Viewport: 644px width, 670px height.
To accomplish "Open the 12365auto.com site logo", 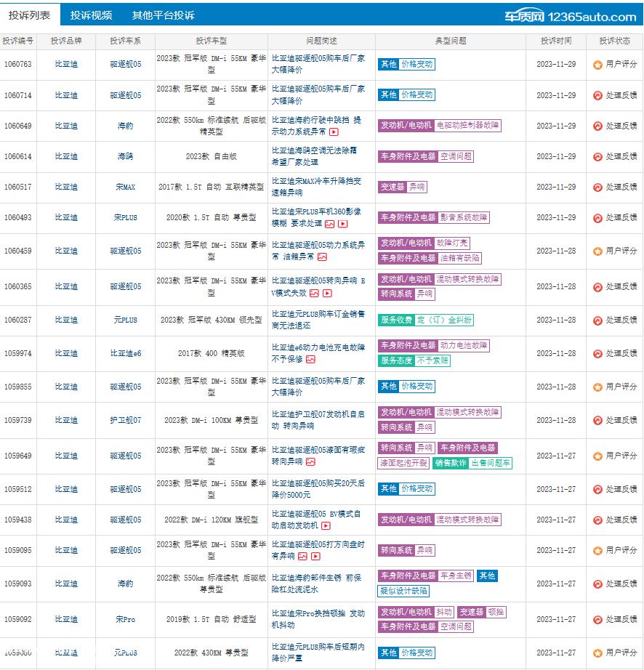I will pos(570,16).
